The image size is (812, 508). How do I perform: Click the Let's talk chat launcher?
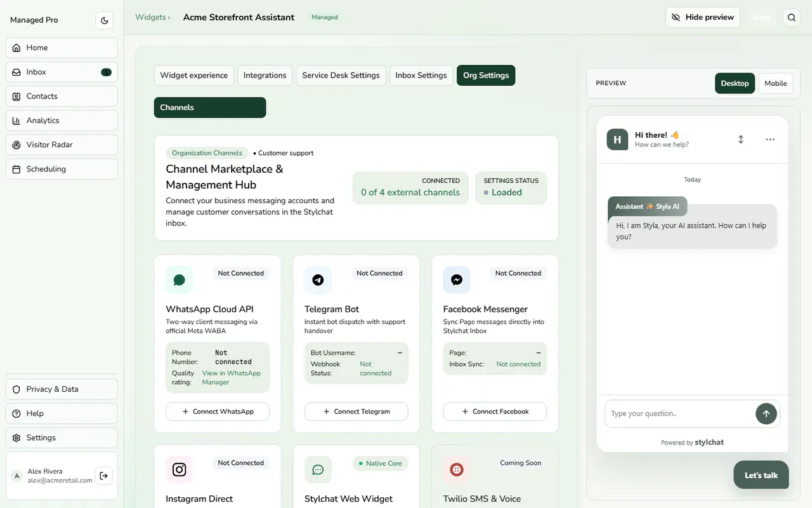(761, 475)
